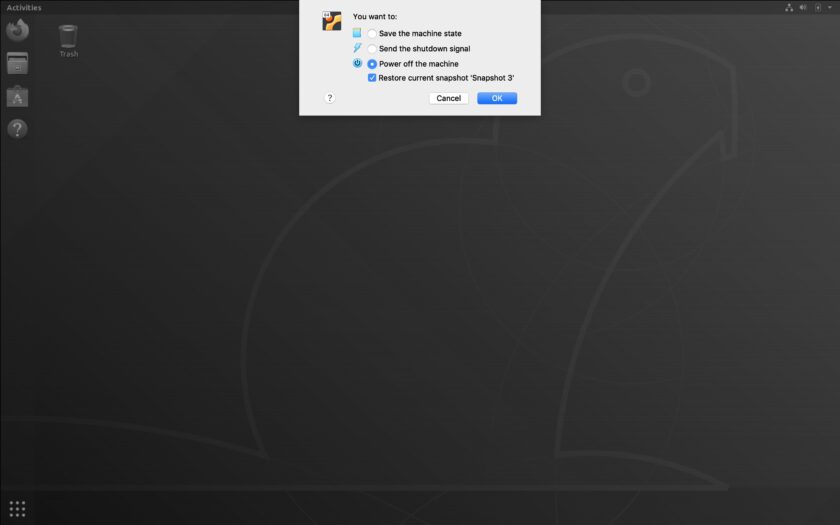
Task: Click the shutdown signal lightning icon
Action: pyautogui.click(x=357, y=48)
